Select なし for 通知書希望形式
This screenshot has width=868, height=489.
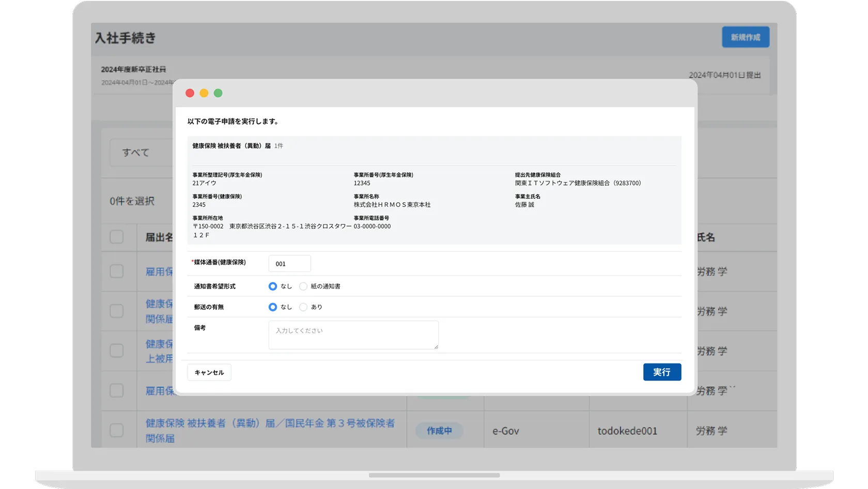[x=273, y=286]
